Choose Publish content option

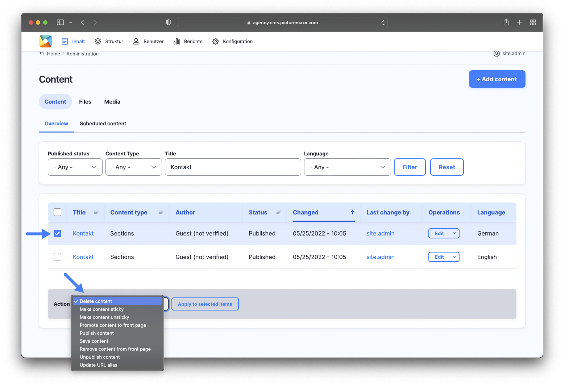coord(117,333)
